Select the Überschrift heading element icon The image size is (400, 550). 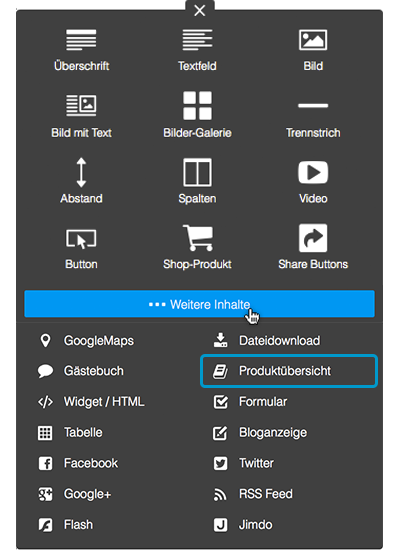81,40
